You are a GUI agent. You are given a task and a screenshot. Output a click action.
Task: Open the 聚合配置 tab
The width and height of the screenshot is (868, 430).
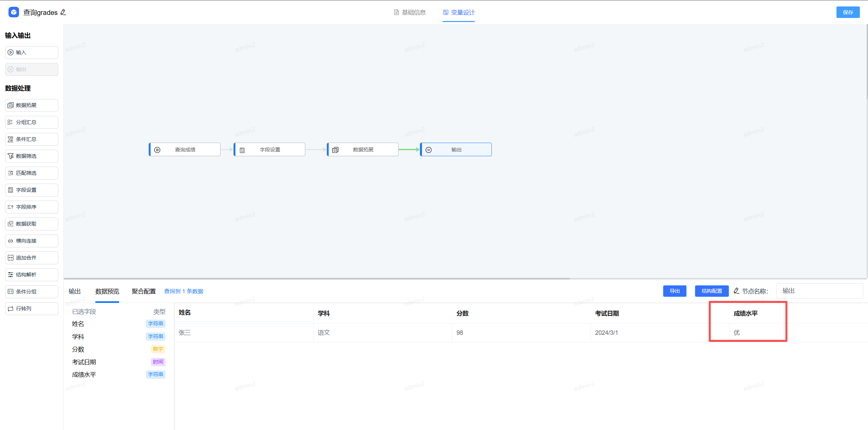pyautogui.click(x=143, y=291)
